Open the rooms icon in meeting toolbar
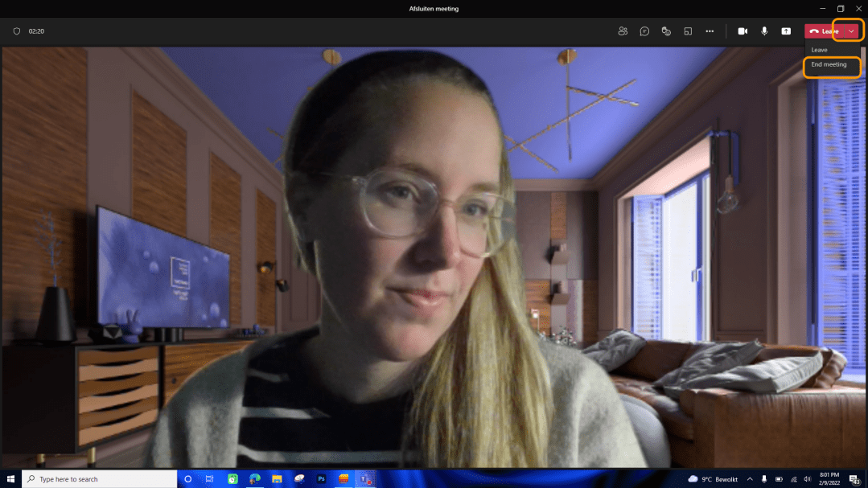Image resolution: width=868 pixels, height=488 pixels. click(688, 31)
